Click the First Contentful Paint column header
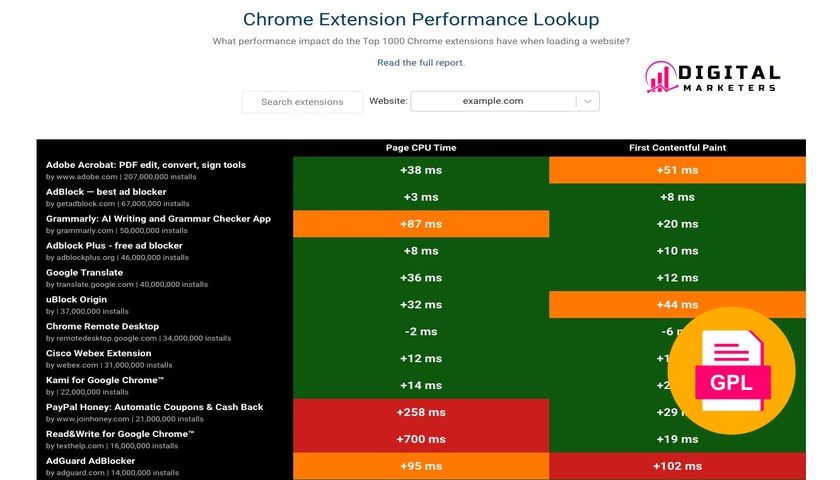 click(x=678, y=148)
